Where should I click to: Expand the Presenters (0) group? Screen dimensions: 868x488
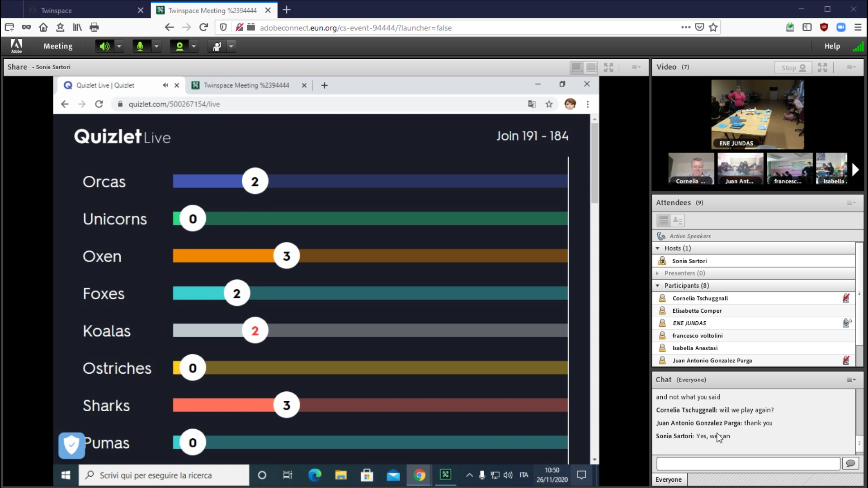[x=658, y=273]
